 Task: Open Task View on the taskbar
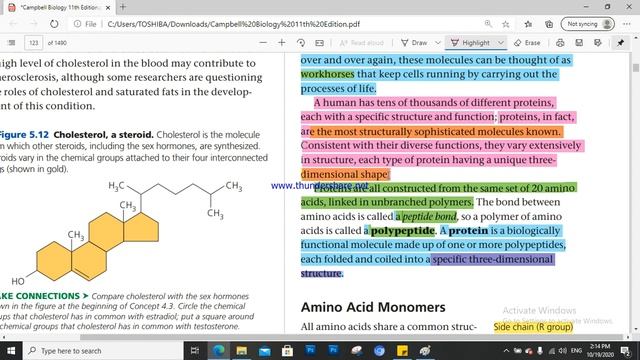point(195,351)
